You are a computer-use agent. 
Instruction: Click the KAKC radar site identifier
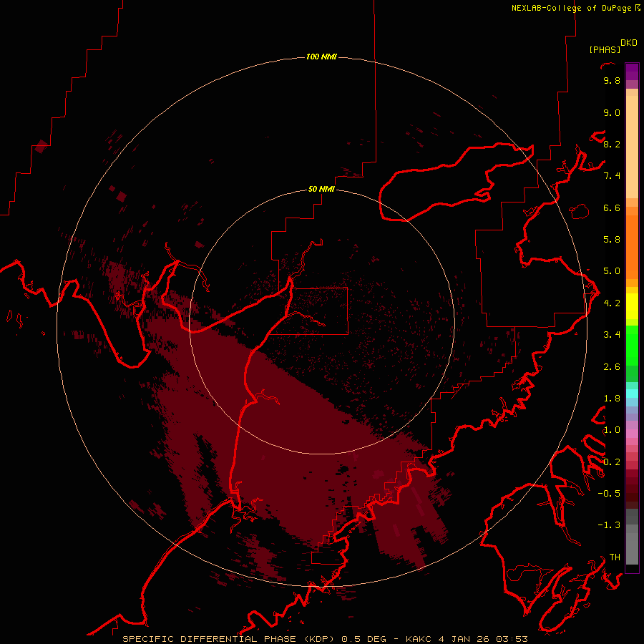(x=418, y=639)
